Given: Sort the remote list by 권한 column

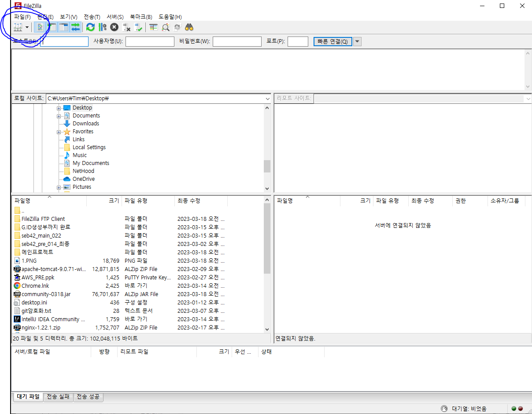Looking at the screenshot, I should click(470, 201).
